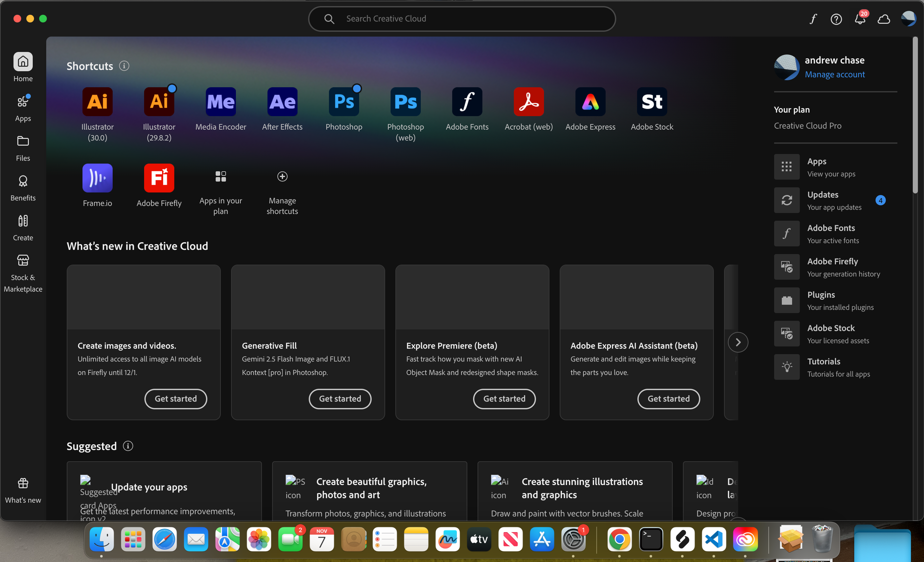Show next What's new cards arrow
This screenshot has width=924, height=562.
pos(738,342)
